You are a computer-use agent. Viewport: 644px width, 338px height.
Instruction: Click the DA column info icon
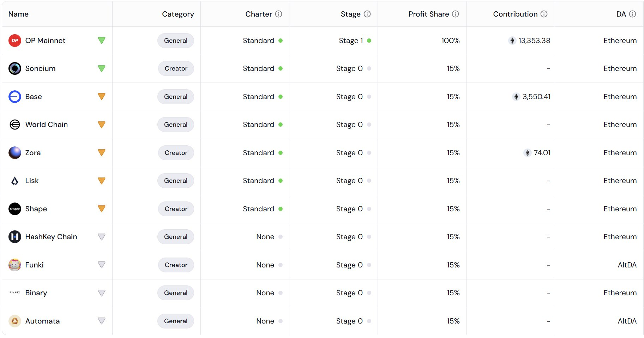tap(633, 14)
